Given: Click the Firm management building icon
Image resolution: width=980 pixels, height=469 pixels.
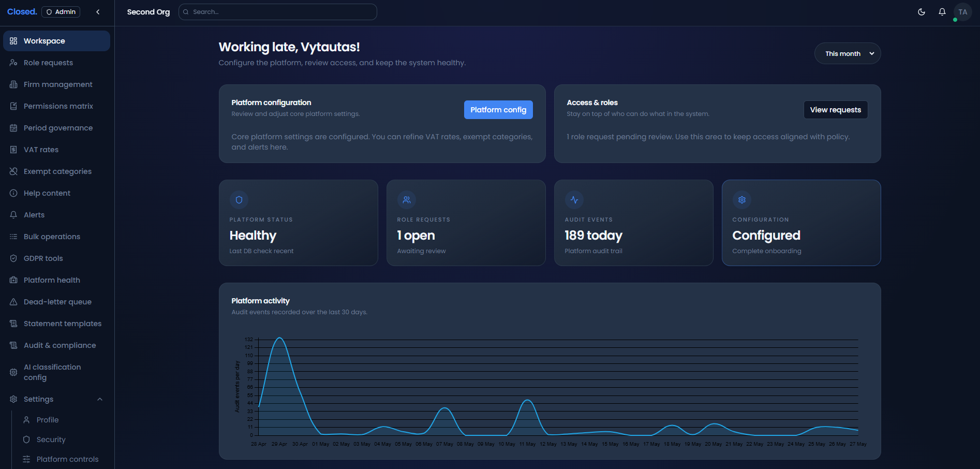Looking at the screenshot, I should [13, 84].
